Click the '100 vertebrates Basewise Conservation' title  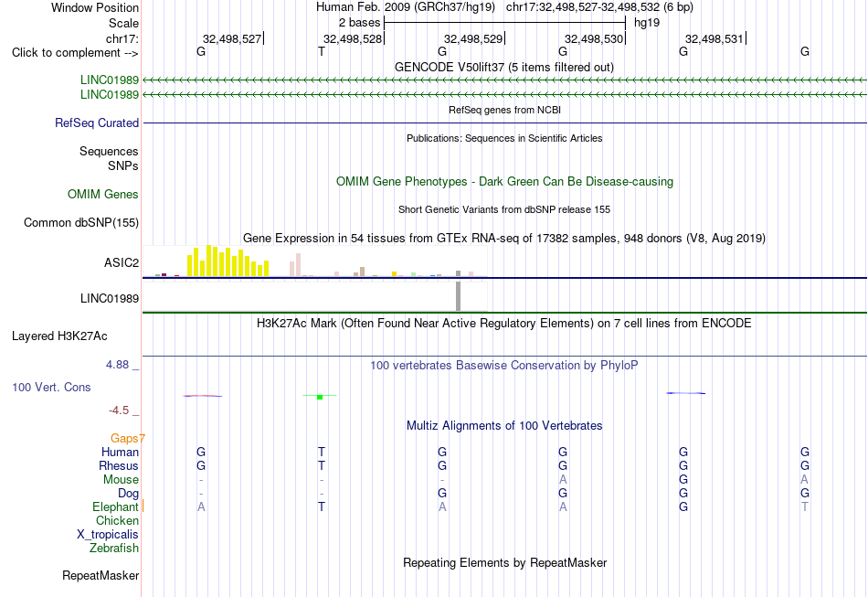click(504, 365)
